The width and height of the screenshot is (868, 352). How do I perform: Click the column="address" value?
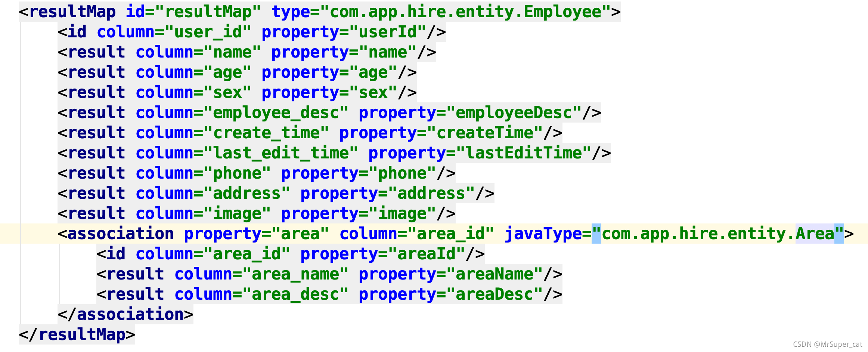247,194
